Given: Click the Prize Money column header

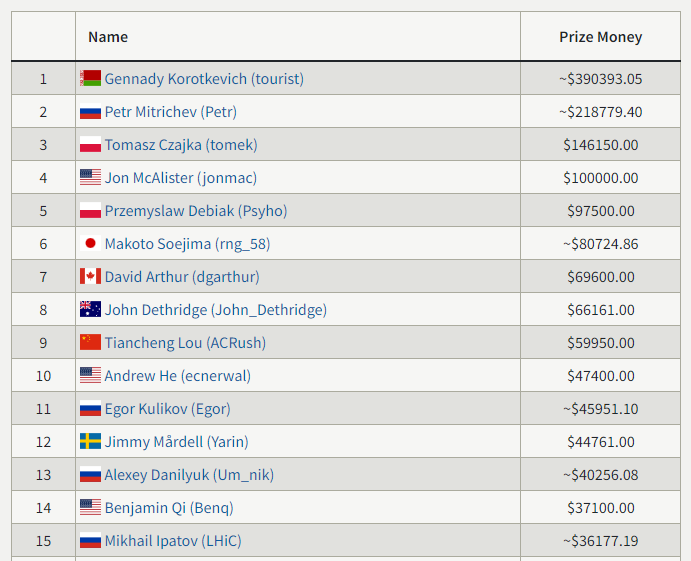Looking at the screenshot, I should (600, 37).
